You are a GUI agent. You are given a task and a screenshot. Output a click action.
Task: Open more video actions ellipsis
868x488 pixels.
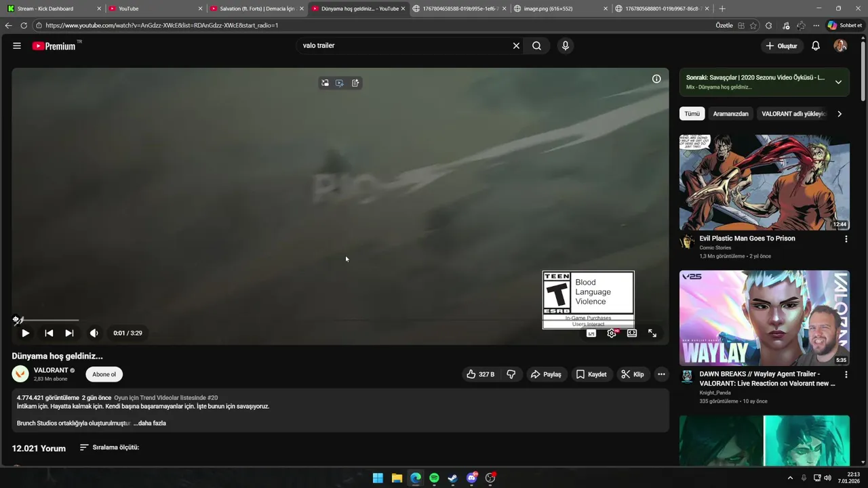(661, 374)
